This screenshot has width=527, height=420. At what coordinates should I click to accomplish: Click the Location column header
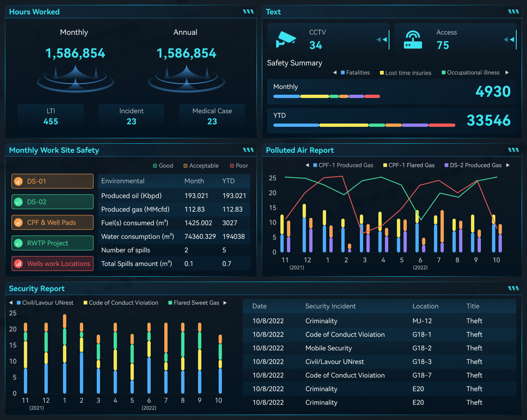click(x=425, y=306)
